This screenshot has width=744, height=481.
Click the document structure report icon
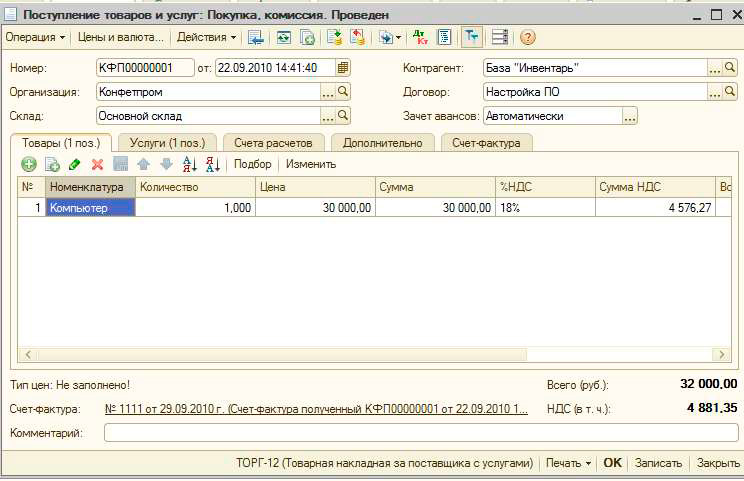(444, 37)
